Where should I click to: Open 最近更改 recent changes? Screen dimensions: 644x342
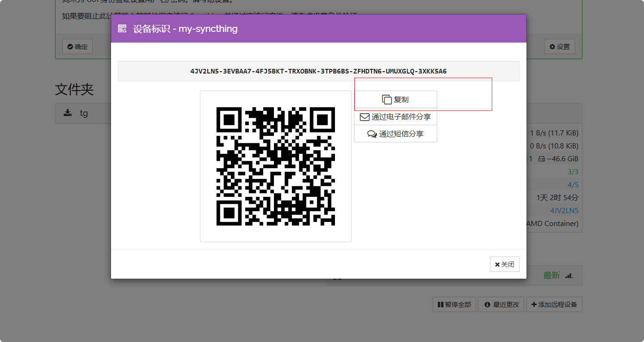501,305
